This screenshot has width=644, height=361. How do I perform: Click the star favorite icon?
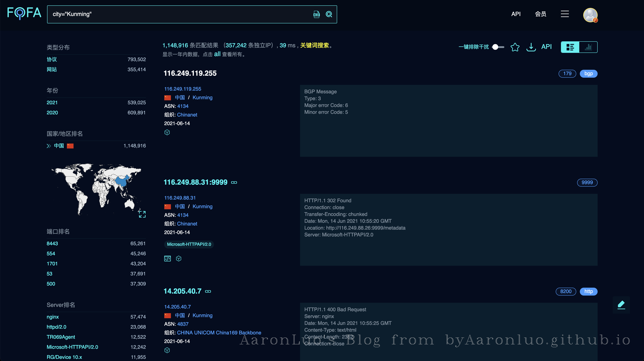(x=515, y=47)
